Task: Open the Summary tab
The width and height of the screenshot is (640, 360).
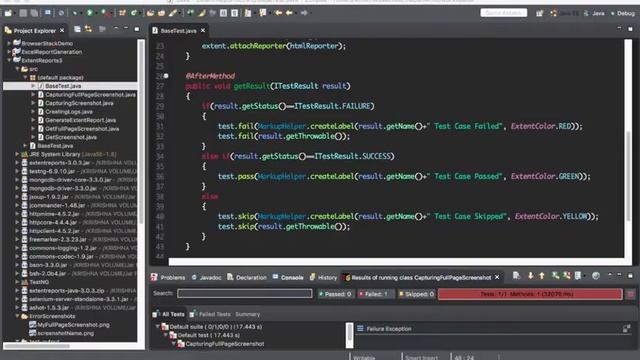Action: click(x=247, y=314)
